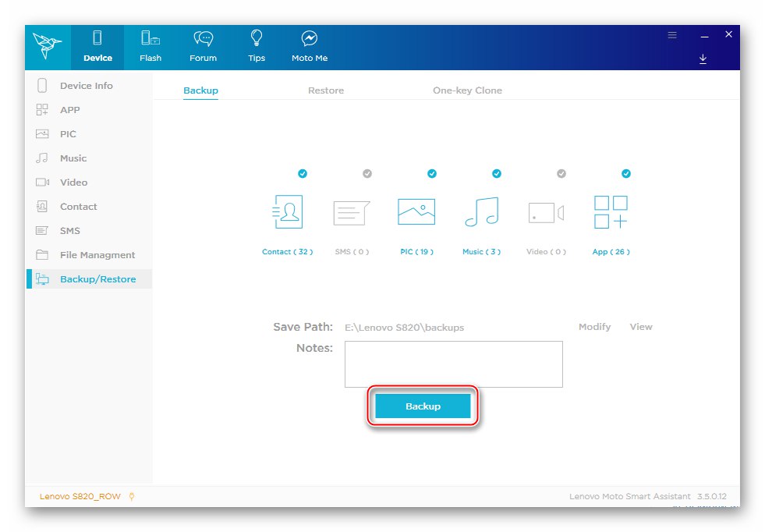Click the App ( 26 ) label
The width and height of the screenshot is (765, 532).
pos(611,252)
